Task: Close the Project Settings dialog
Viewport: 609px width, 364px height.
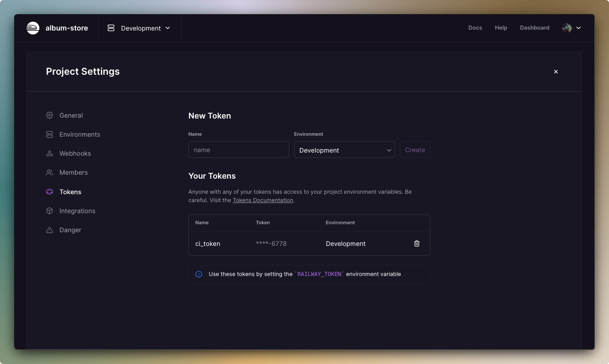Action: (x=555, y=71)
